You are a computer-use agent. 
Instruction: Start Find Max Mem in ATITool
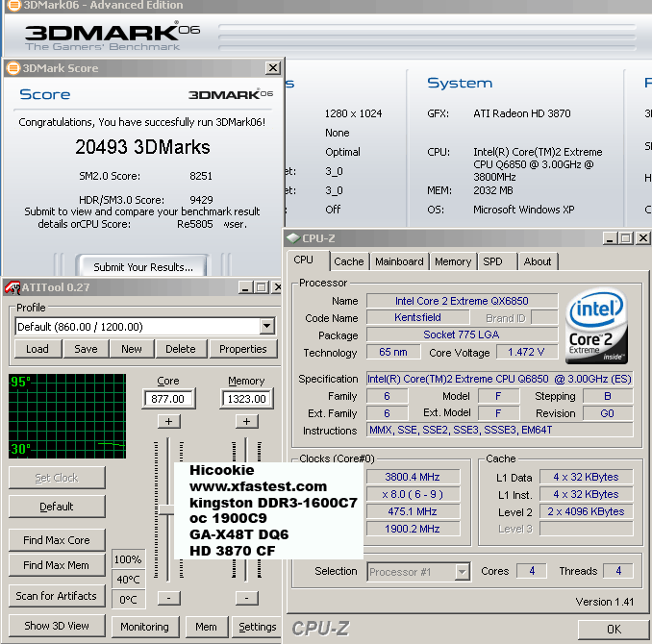pos(57,565)
